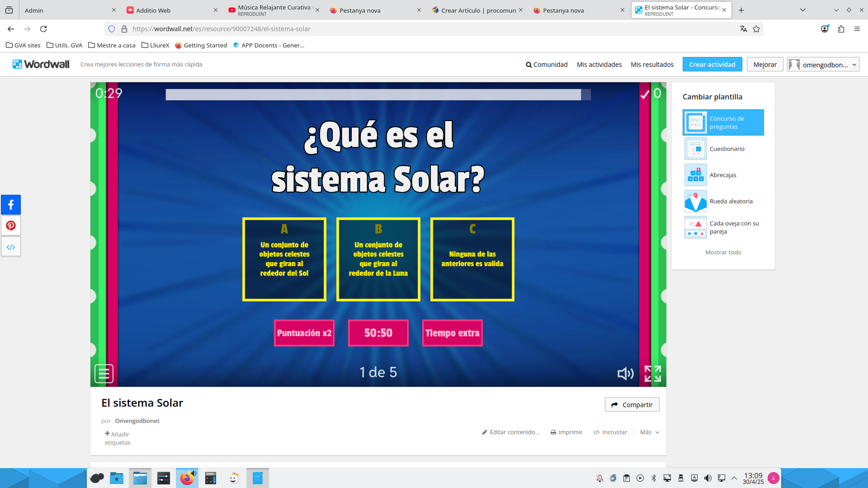Select answer A about objects orbiting the Sun
The height and width of the screenshot is (488, 868).
284,259
